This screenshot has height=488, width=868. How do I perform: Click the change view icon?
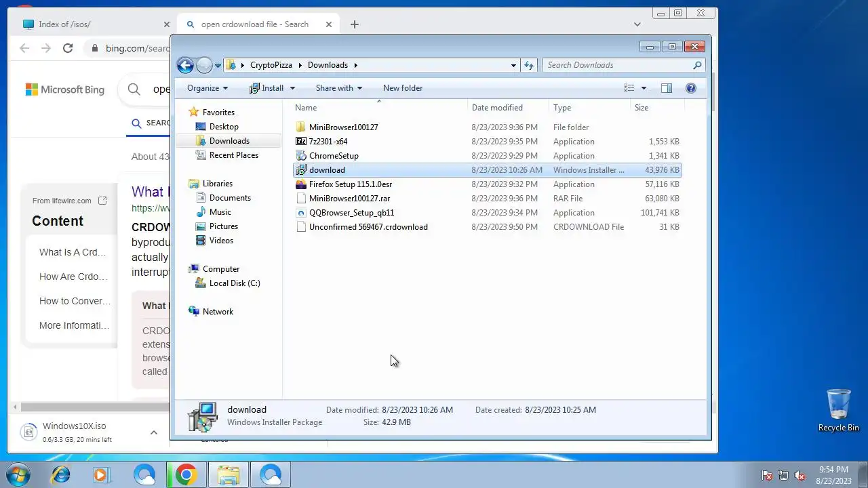[629, 88]
